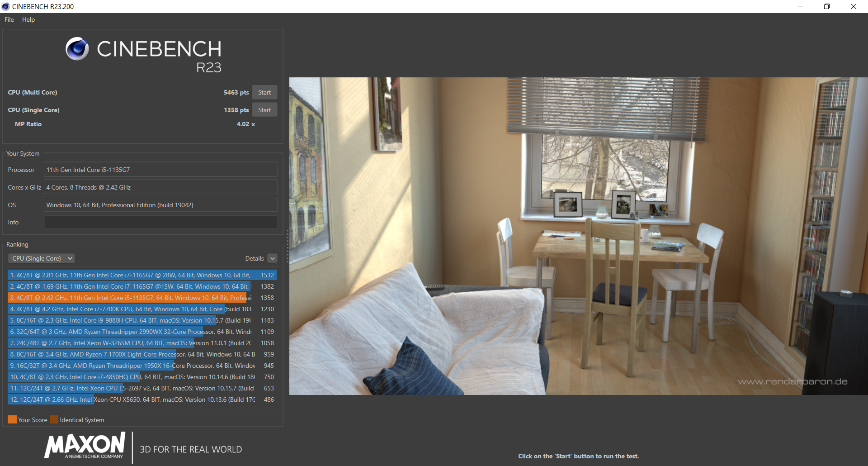Click the orange Your Score legend swatch

(12, 419)
